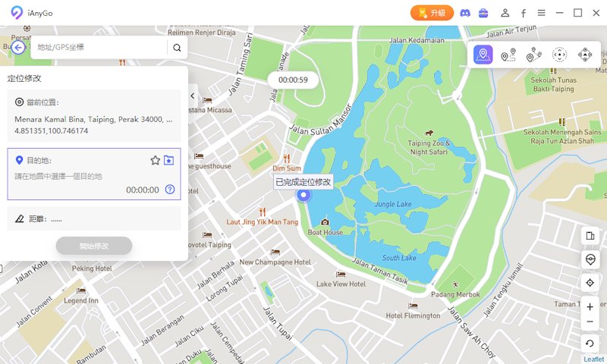Click the orange 升級 upgrade button
Screen dimensions: 607x364
(x=432, y=13)
